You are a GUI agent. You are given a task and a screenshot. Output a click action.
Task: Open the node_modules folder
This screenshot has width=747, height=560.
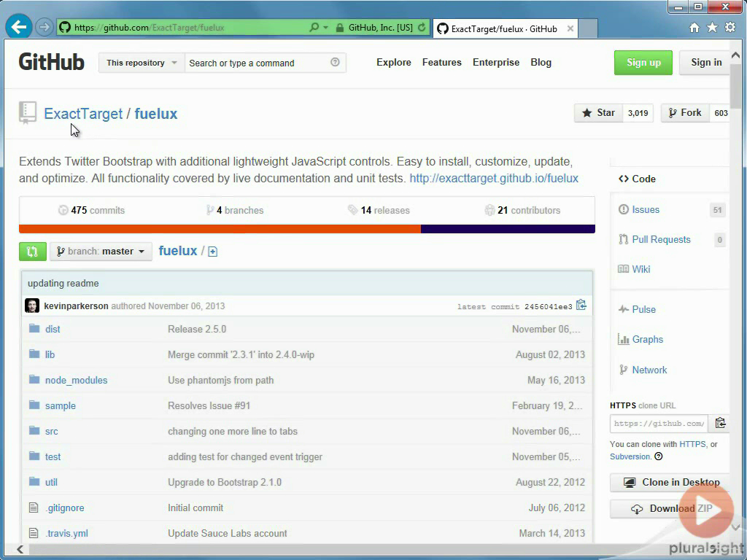click(x=76, y=381)
